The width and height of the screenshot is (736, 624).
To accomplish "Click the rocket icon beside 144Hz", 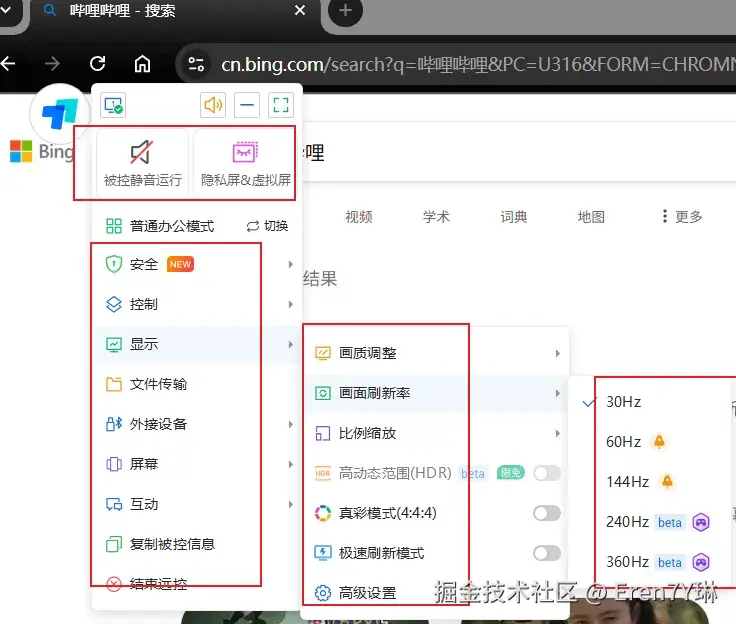I will coord(667,481).
